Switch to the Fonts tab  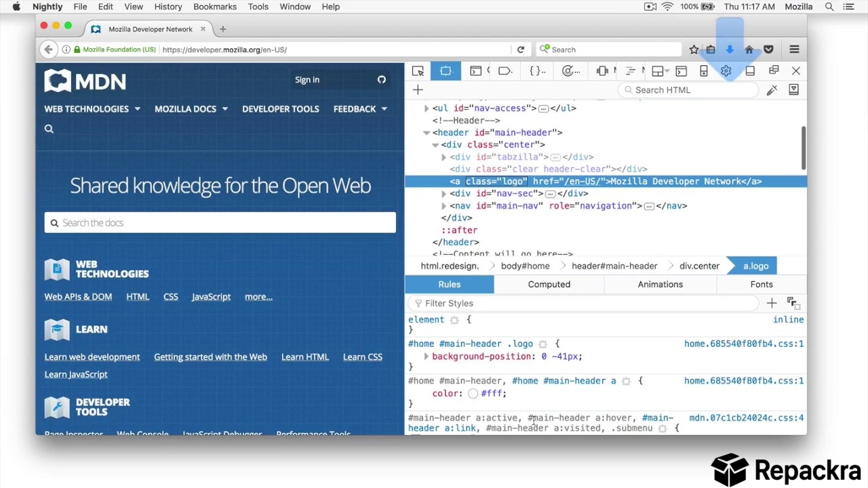click(x=762, y=285)
